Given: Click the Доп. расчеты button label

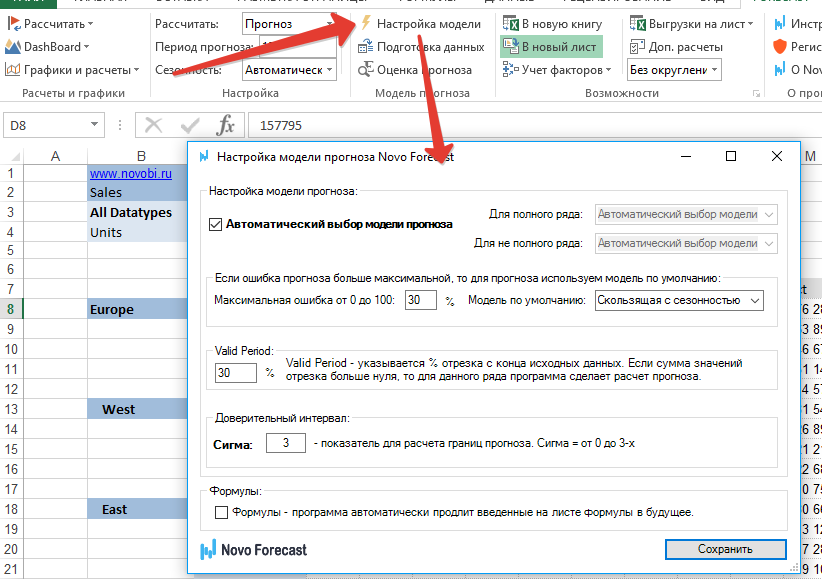Looking at the screenshot, I should pyautogui.click(x=686, y=47).
